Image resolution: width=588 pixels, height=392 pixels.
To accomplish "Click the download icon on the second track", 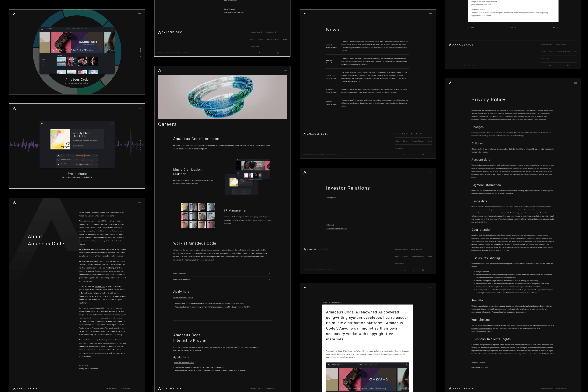I will [x=94, y=160].
